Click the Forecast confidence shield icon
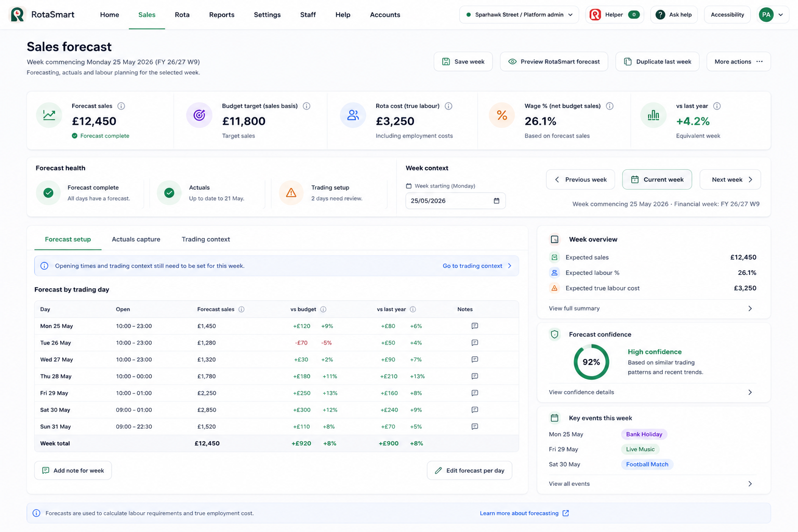The width and height of the screenshot is (798, 532). (555, 335)
